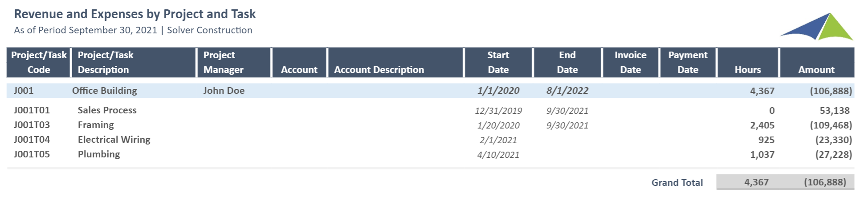Viewport: 868px width, 205px height.
Task: Click the Start Date column header
Action: point(498,62)
